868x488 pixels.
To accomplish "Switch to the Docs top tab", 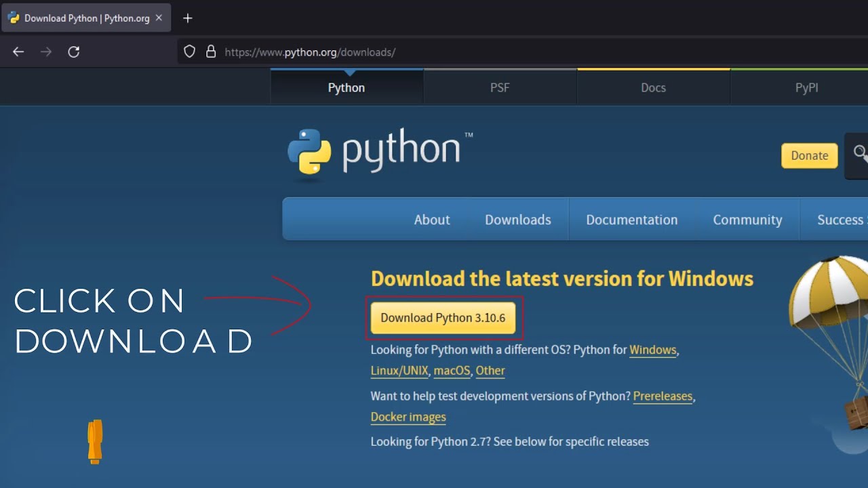I will tap(653, 87).
